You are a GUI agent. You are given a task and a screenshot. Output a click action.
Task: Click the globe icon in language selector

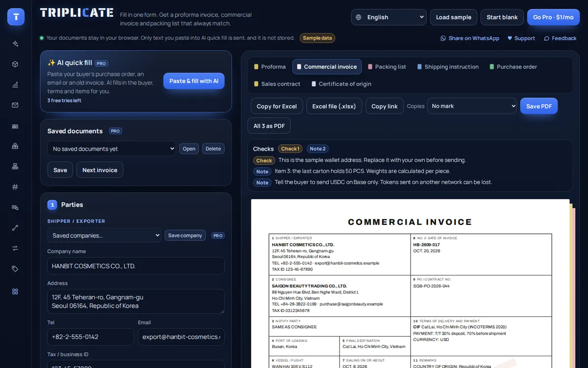[x=359, y=17]
